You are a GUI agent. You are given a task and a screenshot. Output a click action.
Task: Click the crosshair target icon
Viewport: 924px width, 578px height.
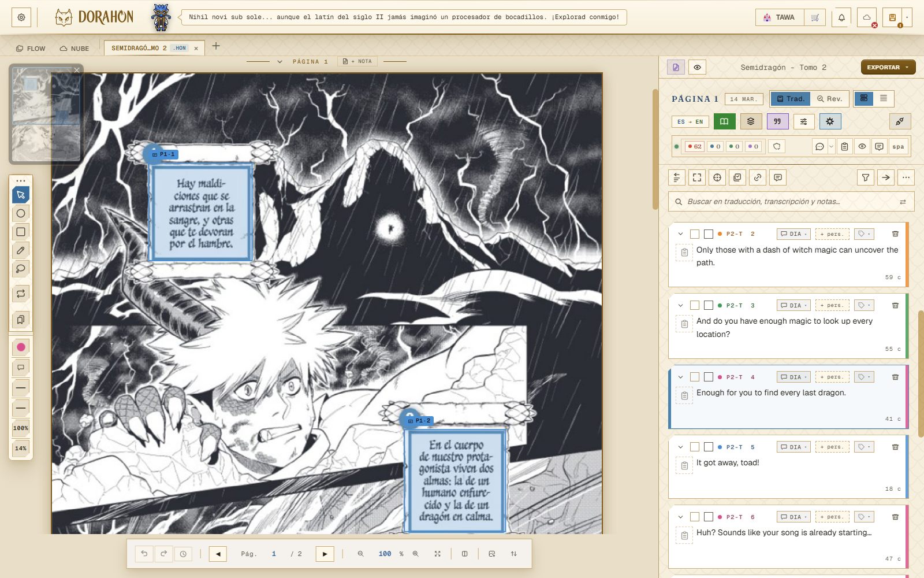click(x=717, y=177)
